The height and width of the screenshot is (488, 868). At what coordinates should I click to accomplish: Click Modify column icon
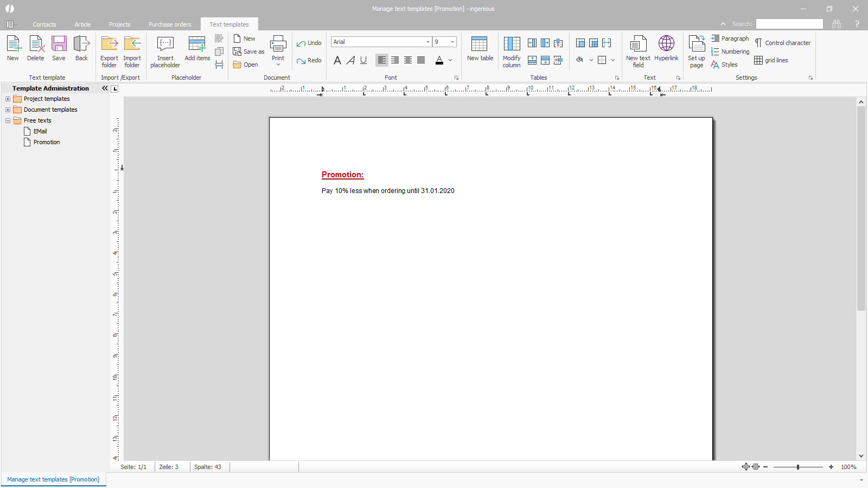coord(511,44)
